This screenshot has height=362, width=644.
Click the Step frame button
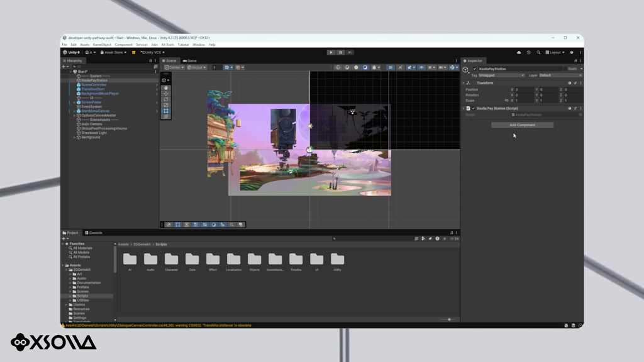[x=350, y=53]
